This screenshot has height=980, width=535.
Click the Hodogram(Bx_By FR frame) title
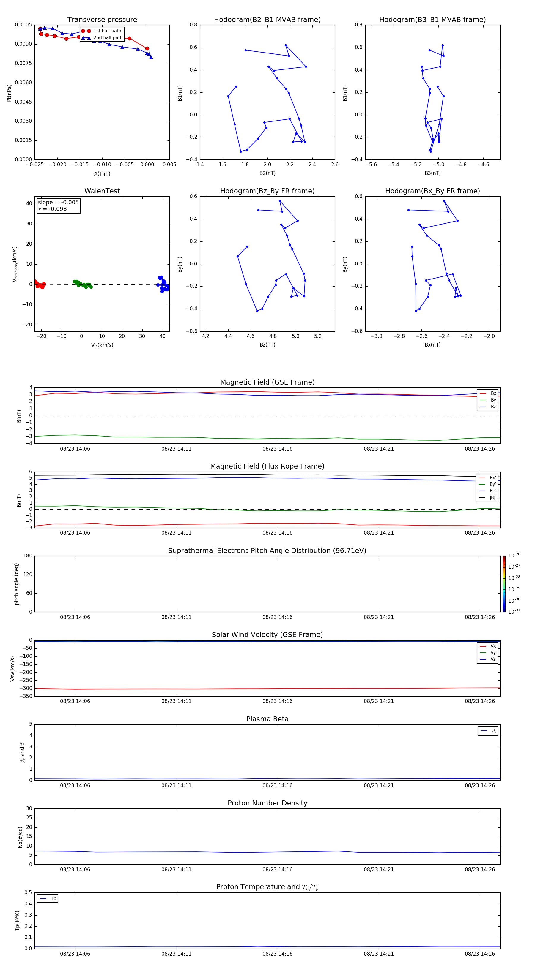[x=432, y=191]
